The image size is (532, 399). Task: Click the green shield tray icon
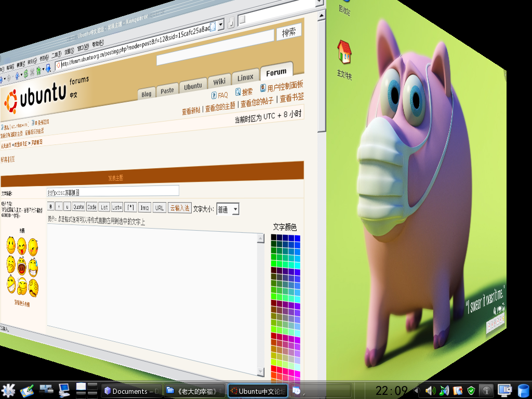pos(471,391)
